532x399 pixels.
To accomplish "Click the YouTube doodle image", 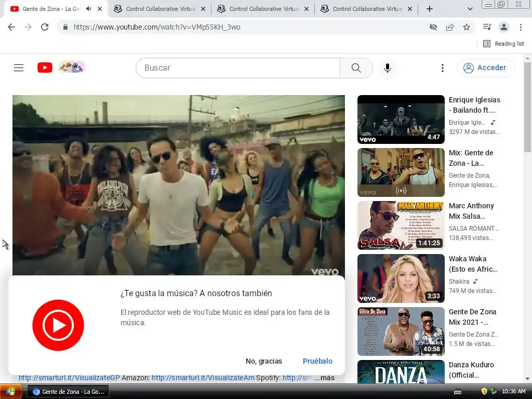I will pos(71,67).
